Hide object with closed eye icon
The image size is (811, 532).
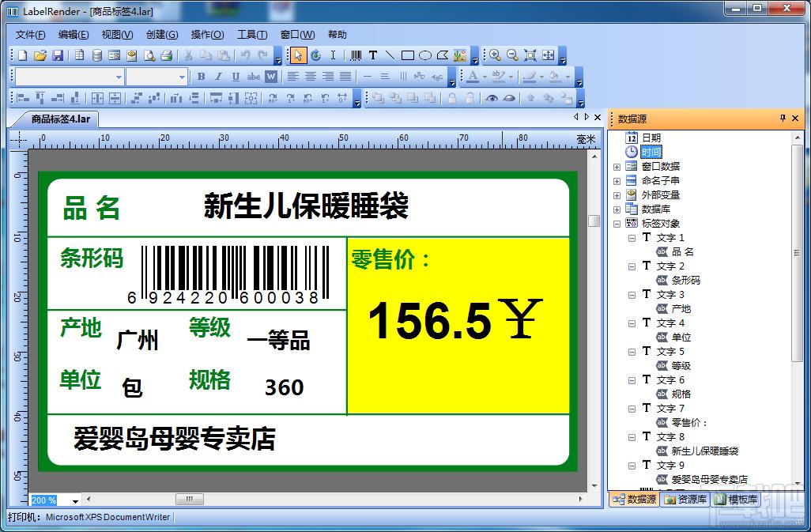click(509, 98)
